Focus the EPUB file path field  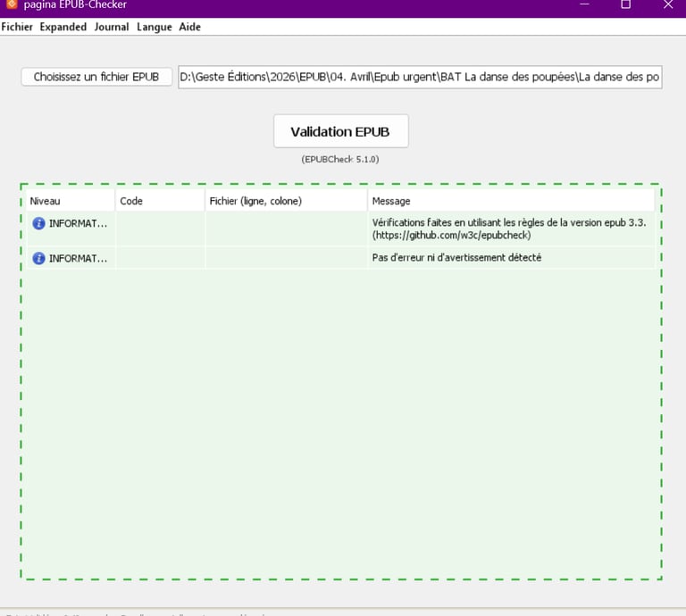[420, 77]
